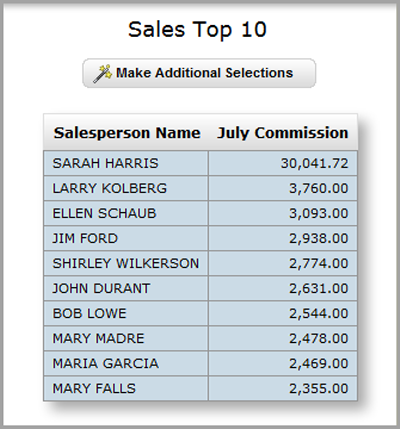Screen dimensions: 400x429
Task: Click SHIRLEY WILKERSON name cell
Action: [126, 263]
